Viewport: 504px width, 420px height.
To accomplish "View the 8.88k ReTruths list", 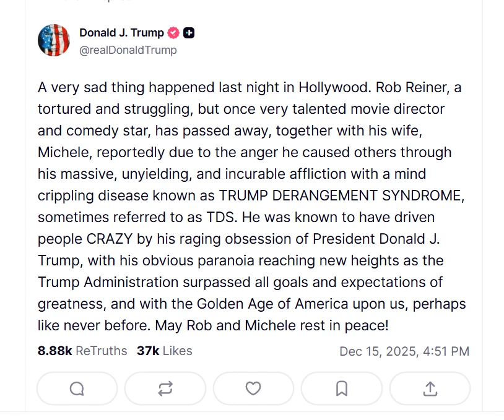I will pyautogui.click(x=82, y=351).
